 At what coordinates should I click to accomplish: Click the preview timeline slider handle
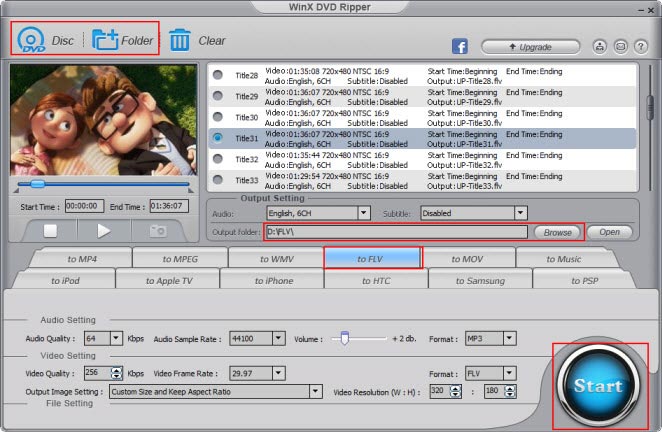pos(38,184)
